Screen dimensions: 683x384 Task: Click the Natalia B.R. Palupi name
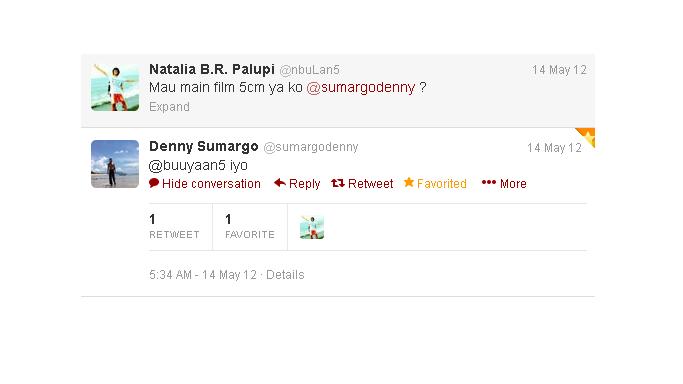(x=212, y=69)
